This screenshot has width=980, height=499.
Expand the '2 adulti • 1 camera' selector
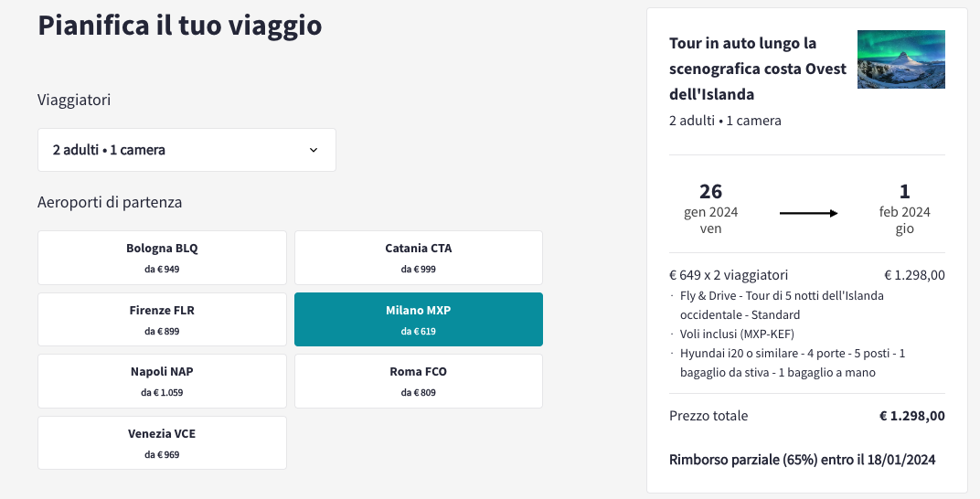186,150
